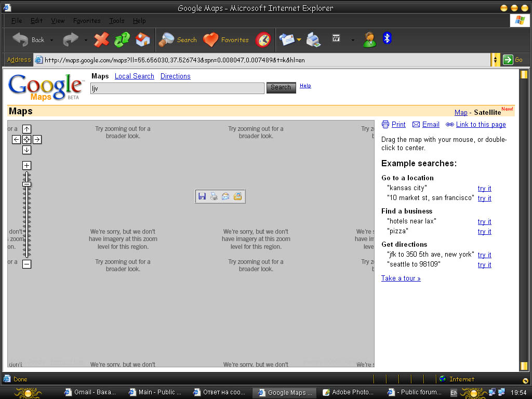Screen dimensions: 532x399
Task: Click the Google Maps logo
Action: point(45,87)
